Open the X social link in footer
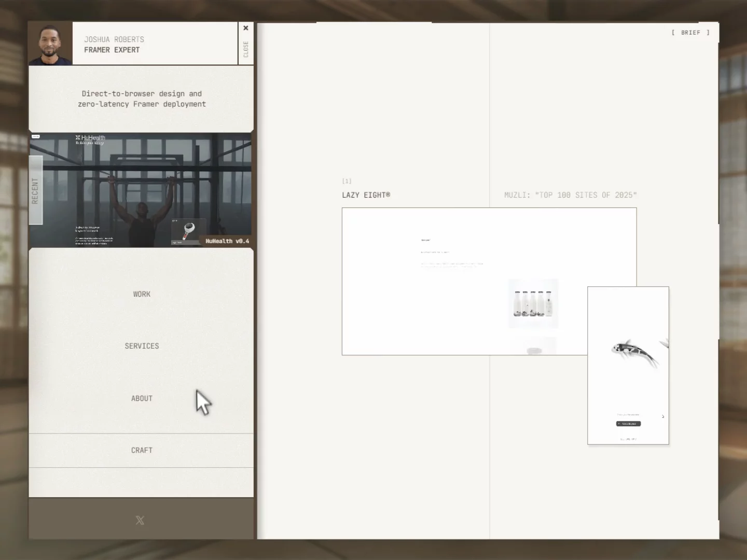 click(x=140, y=520)
